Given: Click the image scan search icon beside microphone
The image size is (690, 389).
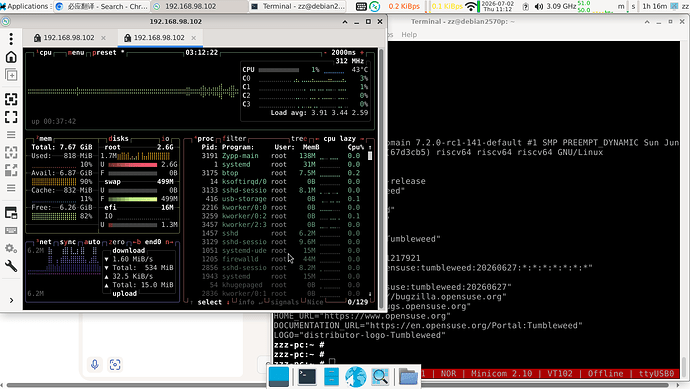Looking at the screenshot, I should [115, 364].
